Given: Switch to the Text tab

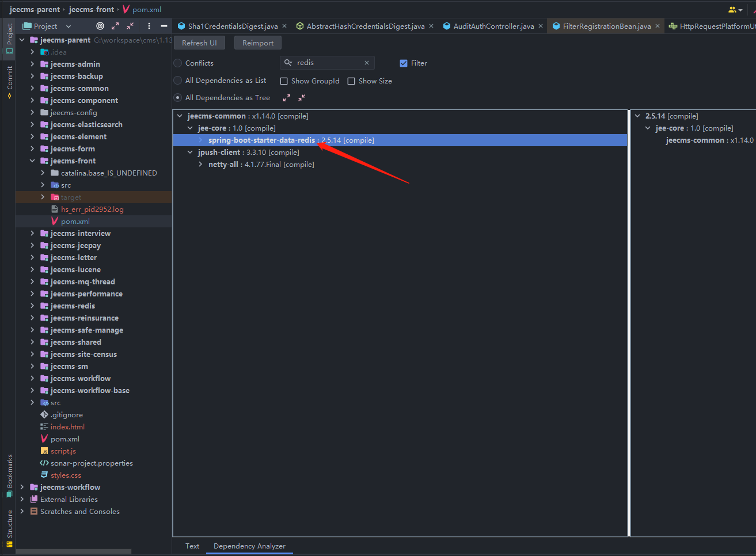Looking at the screenshot, I should (192, 546).
